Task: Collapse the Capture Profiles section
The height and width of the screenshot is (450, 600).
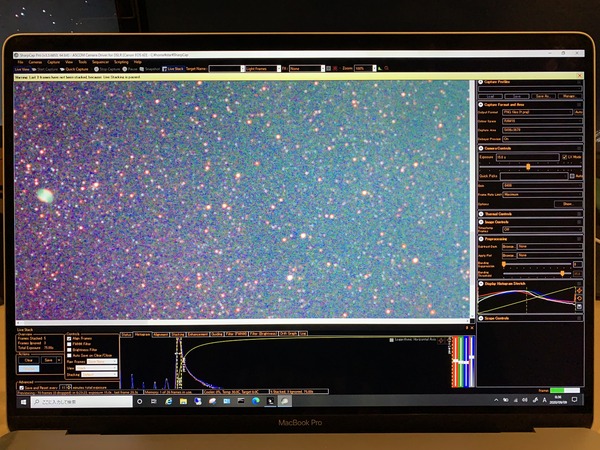Action: [481, 82]
